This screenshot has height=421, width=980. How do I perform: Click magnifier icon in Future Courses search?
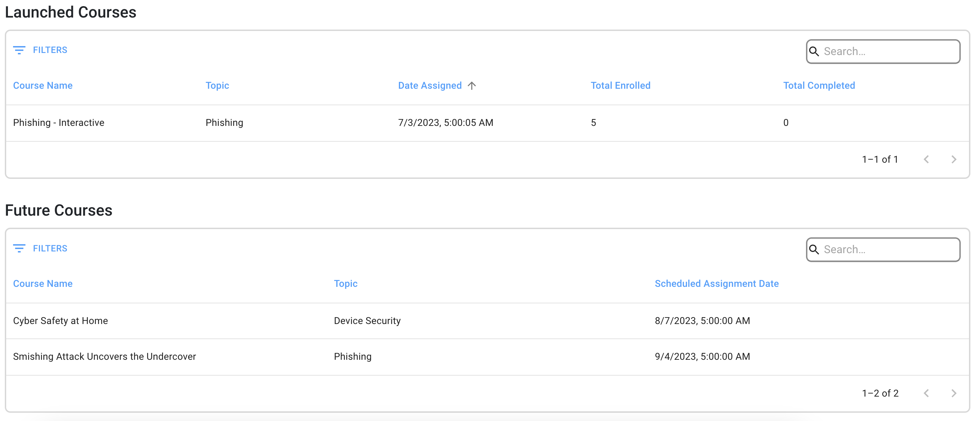point(814,249)
